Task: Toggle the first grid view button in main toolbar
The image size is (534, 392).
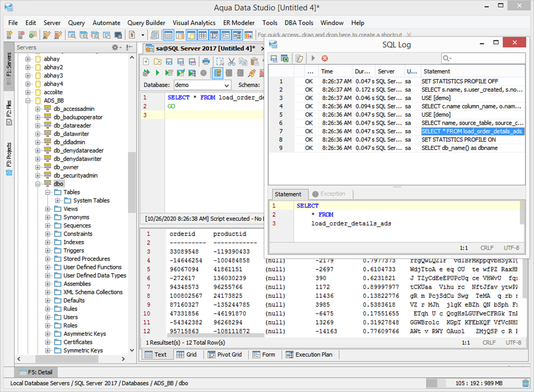Action: click(x=168, y=35)
